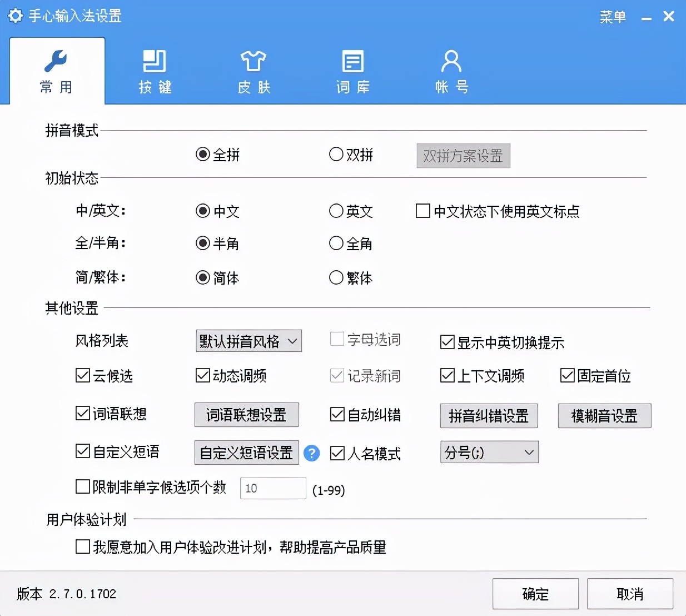Check 我愿意加入用户体验改进计划
Screen dimensions: 686x616
pos(81,547)
